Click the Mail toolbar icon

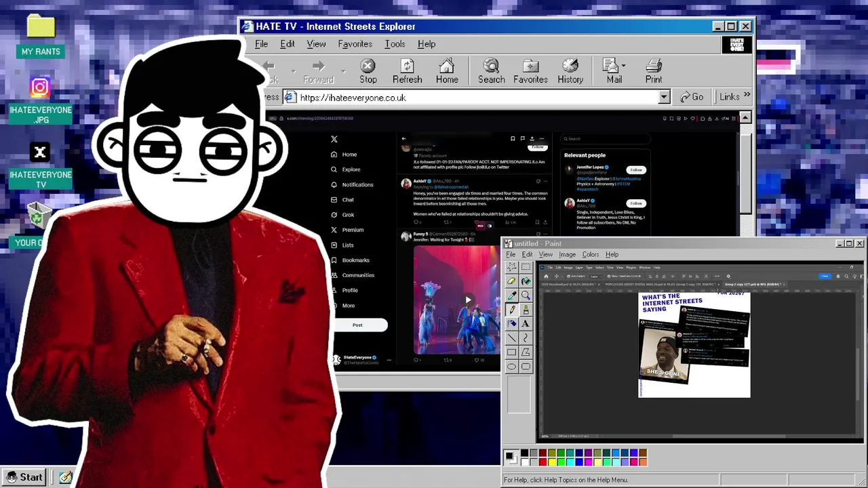pos(614,70)
